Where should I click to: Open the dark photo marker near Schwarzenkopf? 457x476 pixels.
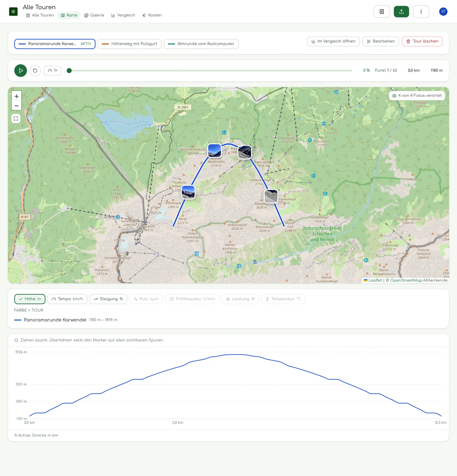[x=244, y=152]
